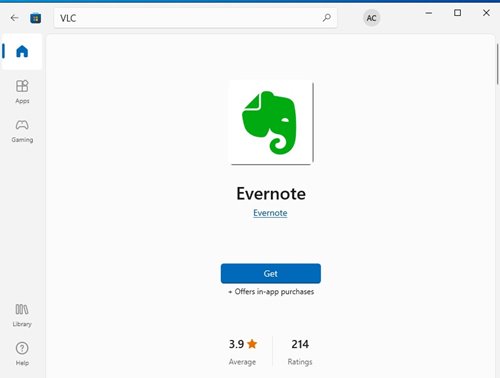Screen dimensions: 500x378
Task: Click the vertical scrollbar thumb
Action: point(497,64)
